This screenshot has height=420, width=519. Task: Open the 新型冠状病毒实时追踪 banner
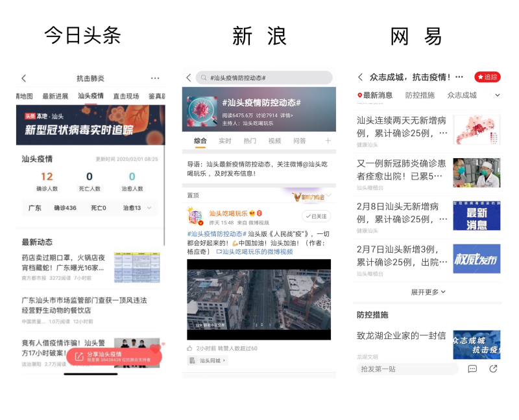[x=91, y=125]
